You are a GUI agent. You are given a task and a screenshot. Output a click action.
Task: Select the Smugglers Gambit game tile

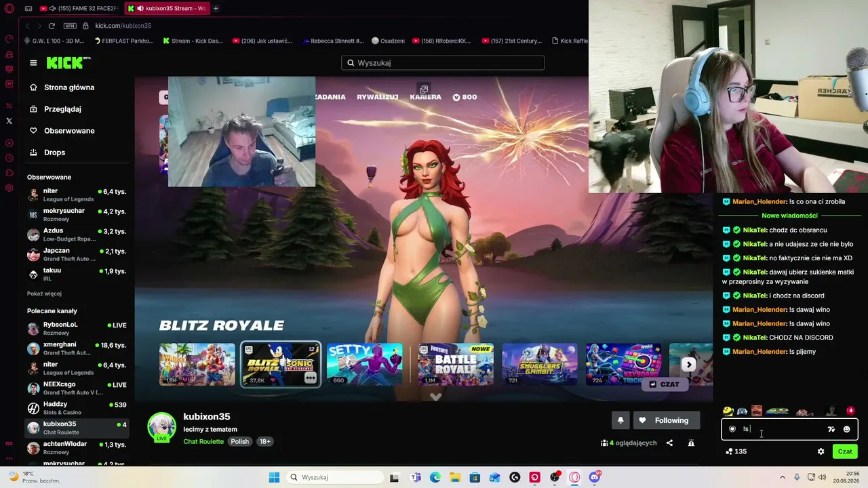click(x=540, y=364)
